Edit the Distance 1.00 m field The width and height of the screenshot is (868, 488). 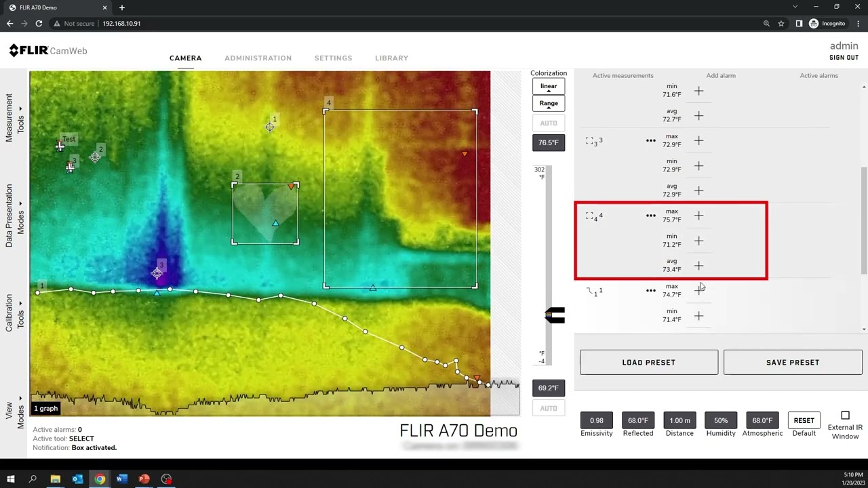coord(679,420)
